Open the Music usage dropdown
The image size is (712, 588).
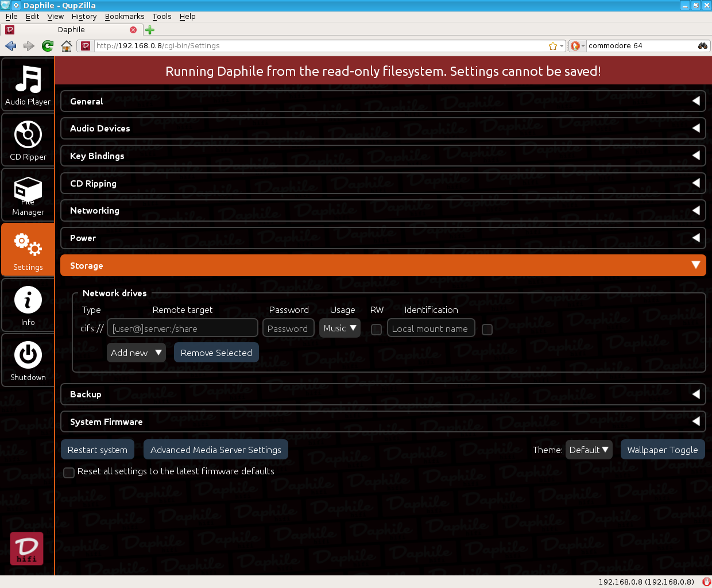[340, 328]
